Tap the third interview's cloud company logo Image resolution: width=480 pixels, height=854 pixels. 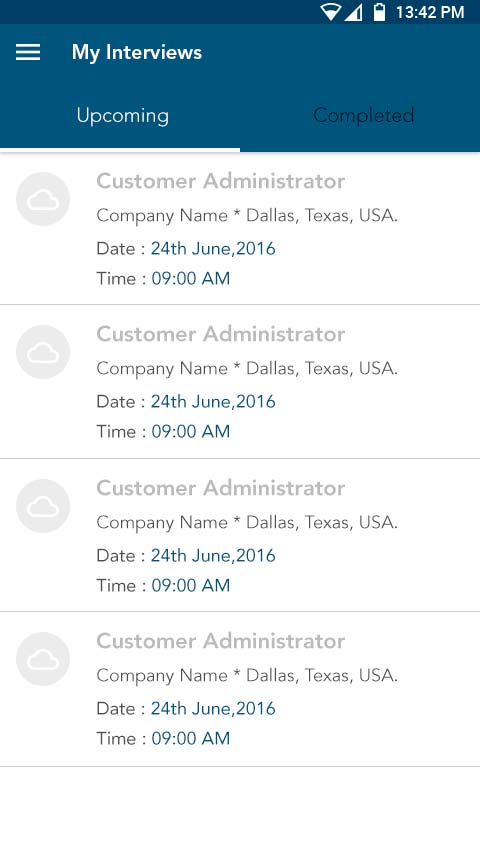tap(43, 506)
